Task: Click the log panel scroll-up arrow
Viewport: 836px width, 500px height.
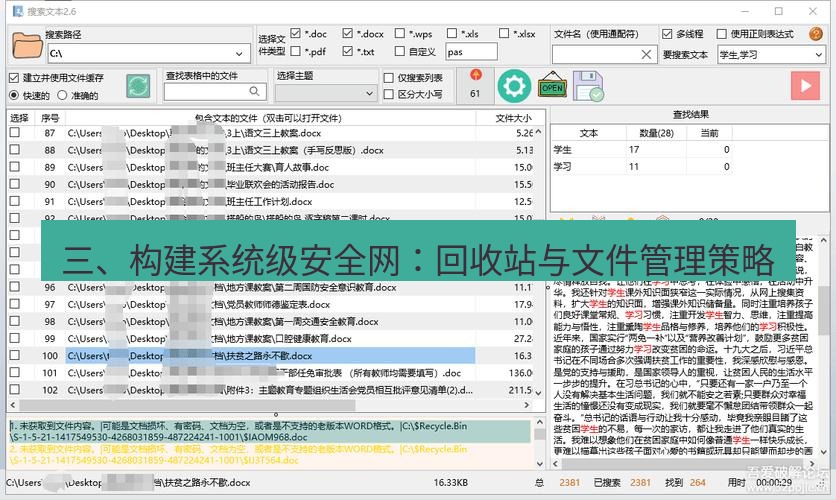Action: (x=540, y=422)
